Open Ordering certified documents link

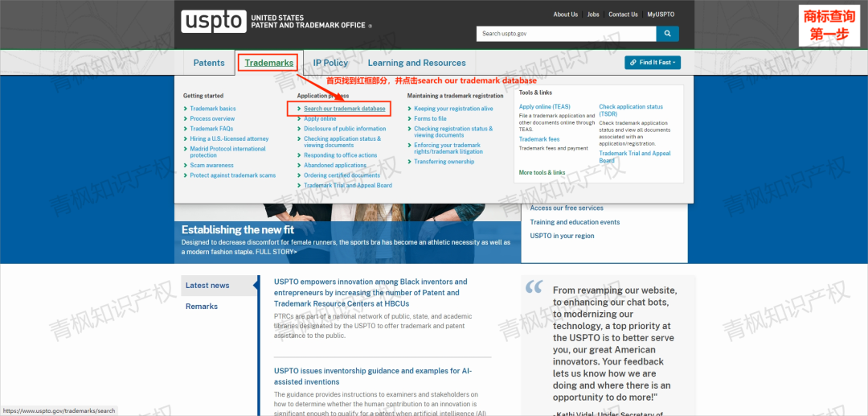click(x=342, y=175)
